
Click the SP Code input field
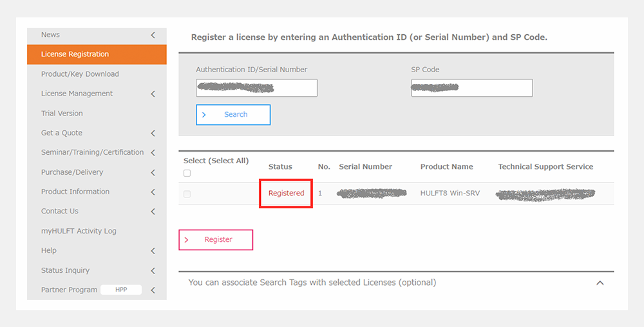(x=471, y=88)
